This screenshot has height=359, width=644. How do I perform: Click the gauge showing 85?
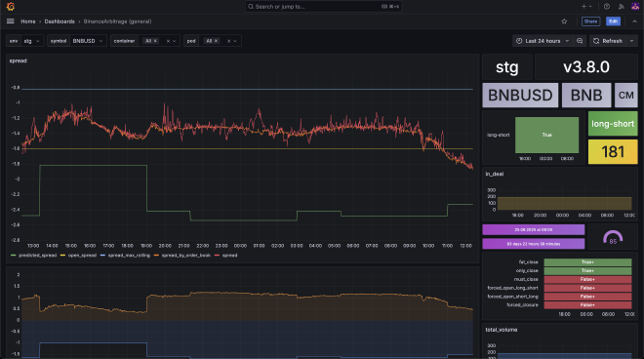coord(613,237)
